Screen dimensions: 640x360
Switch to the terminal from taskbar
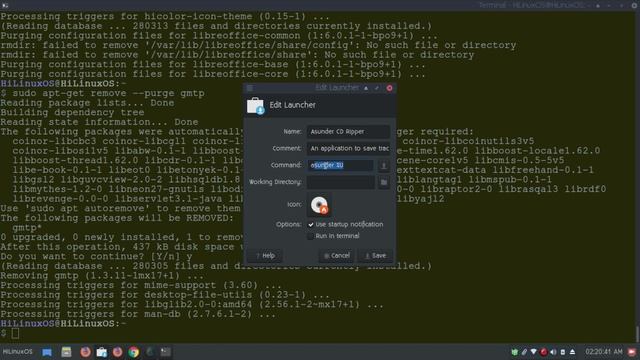pos(165,352)
